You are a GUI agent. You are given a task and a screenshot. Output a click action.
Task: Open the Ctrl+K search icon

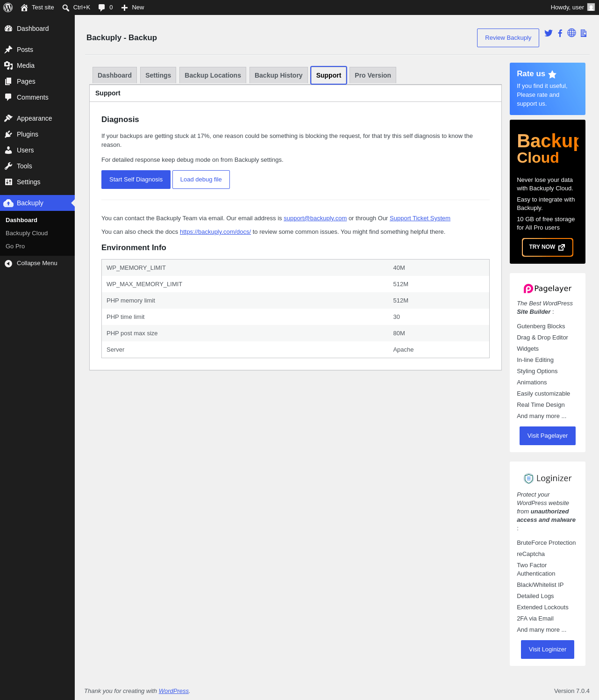[66, 7]
